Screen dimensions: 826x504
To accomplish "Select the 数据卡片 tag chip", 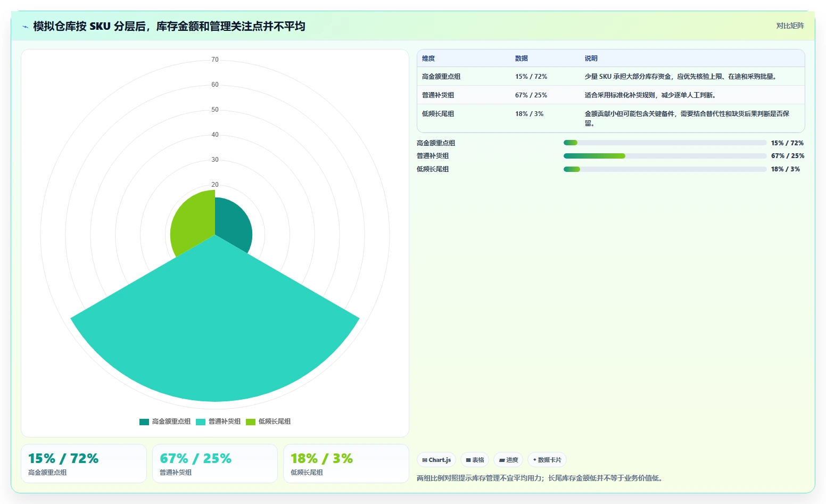I will pos(547,460).
